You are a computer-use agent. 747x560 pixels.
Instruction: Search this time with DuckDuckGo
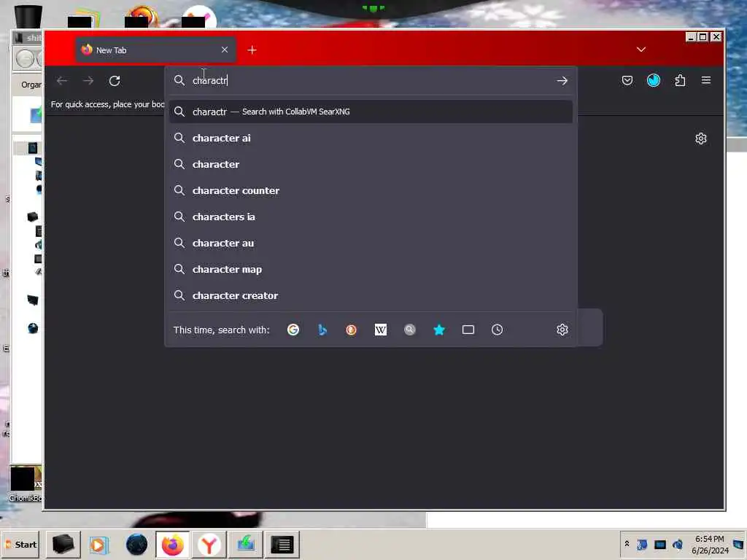(351, 330)
